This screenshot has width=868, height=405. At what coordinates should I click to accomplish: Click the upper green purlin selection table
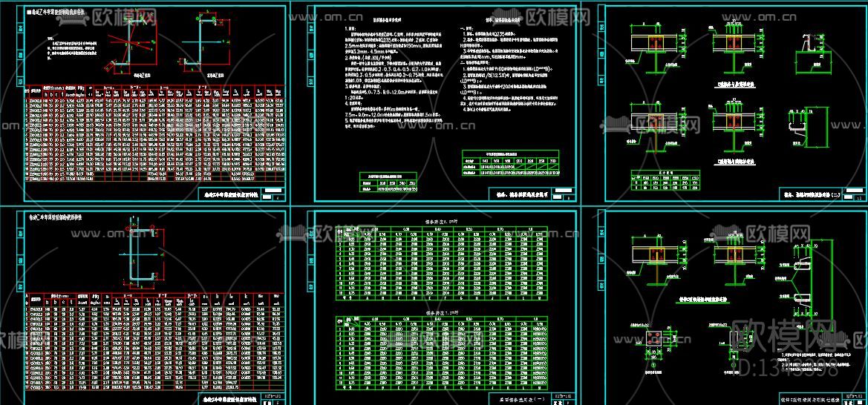click(x=443, y=261)
